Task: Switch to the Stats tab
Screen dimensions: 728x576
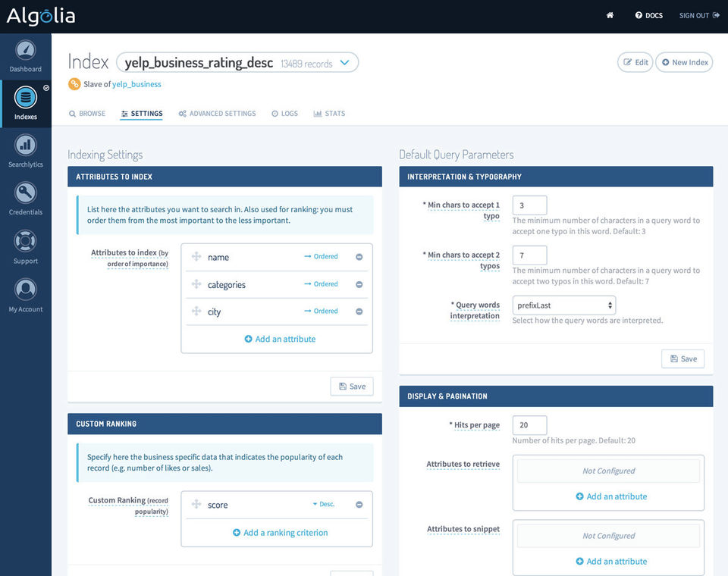Action: pyautogui.click(x=329, y=114)
